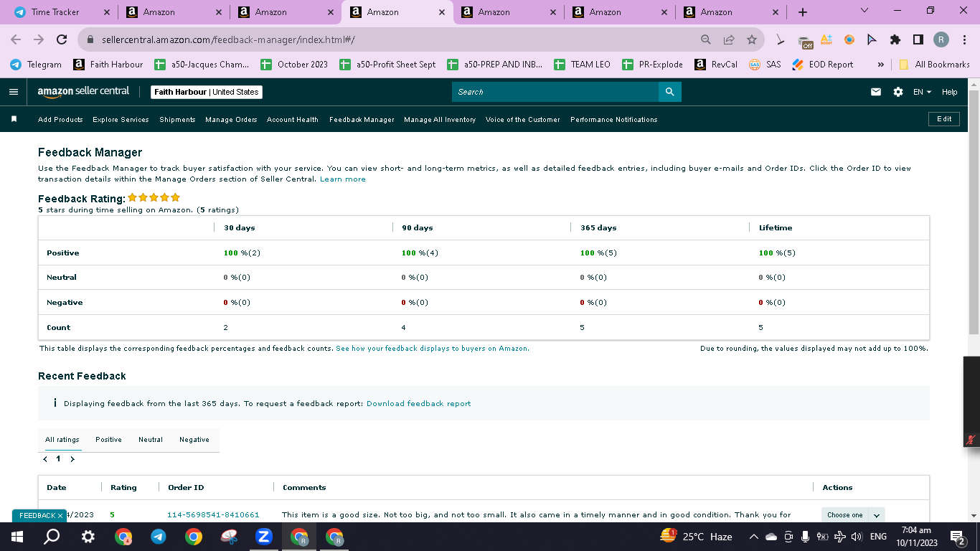Open Voice of the Customer page

[x=523, y=120]
